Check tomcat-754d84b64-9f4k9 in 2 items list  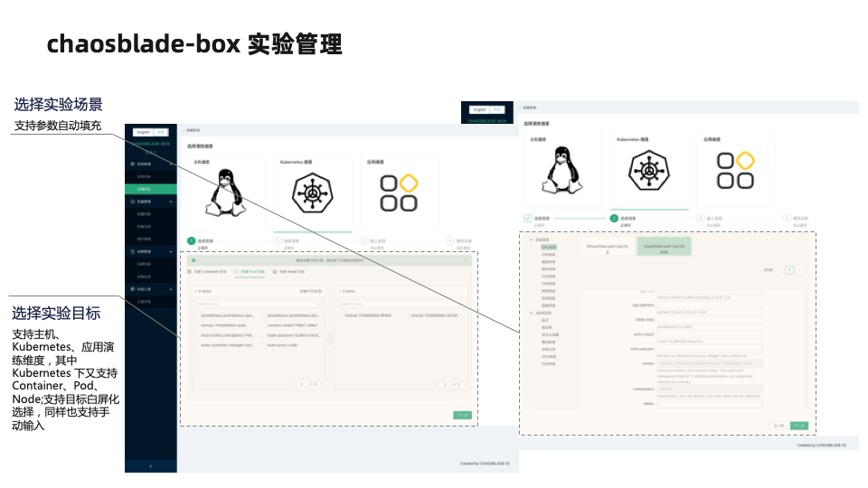(341, 315)
